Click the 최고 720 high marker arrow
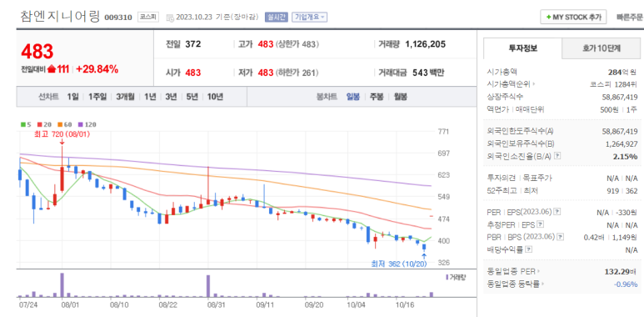 [62, 142]
